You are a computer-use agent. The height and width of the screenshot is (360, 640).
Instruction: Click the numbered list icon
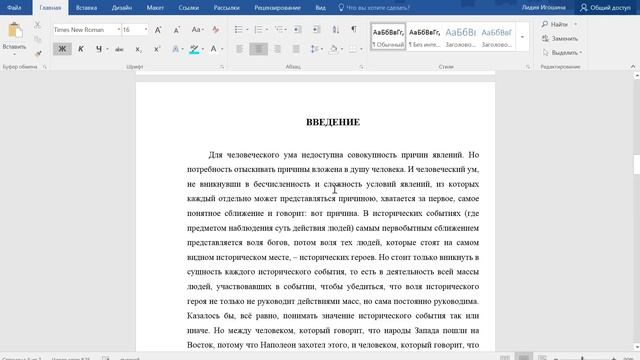[x=258, y=30]
